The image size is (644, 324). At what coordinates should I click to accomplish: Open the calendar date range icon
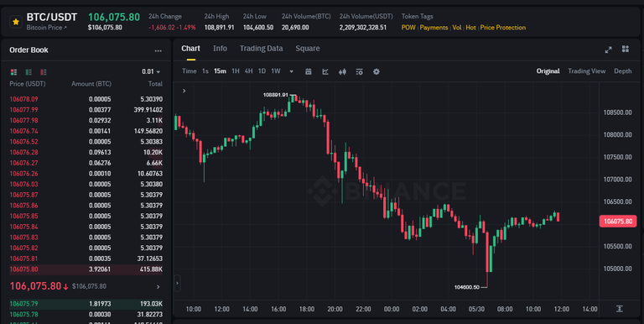pyautogui.click(x=309, y=71)
